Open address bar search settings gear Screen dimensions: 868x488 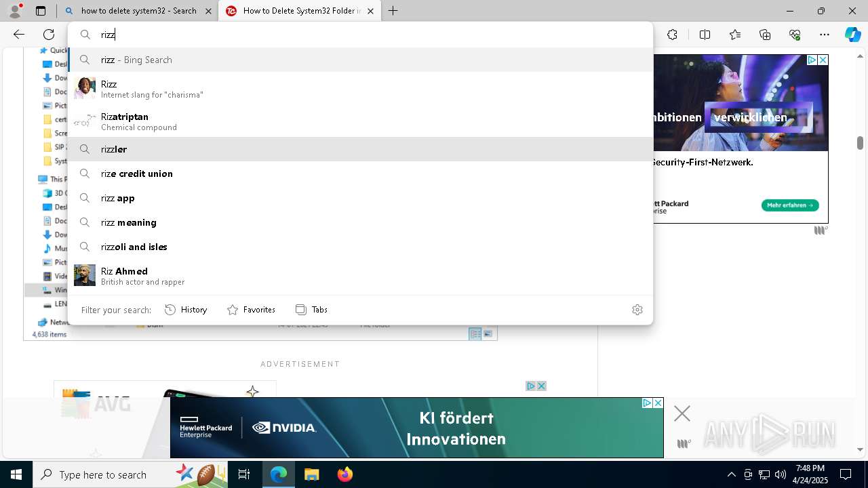[x=637, y=310]
